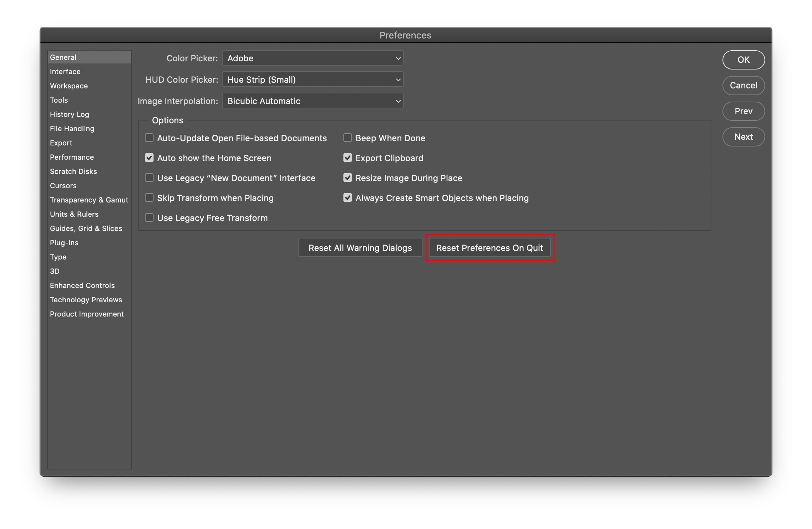Select the Guides, Grid & Slices category
This screenshot has width=812, height=529.
point(86,228)
